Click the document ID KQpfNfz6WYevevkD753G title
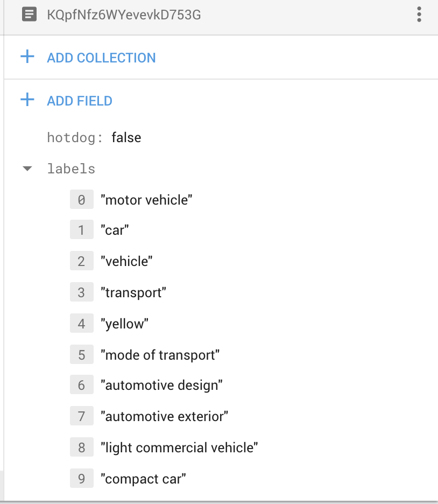438x504 pixels. click(124, 15)
